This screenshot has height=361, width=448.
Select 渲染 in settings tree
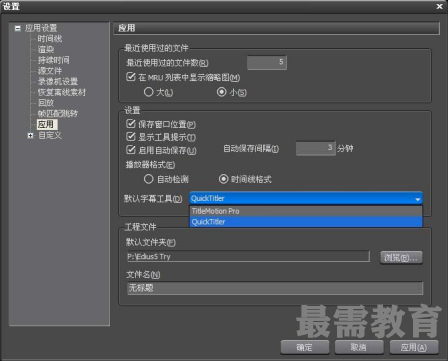pos(46,49)
